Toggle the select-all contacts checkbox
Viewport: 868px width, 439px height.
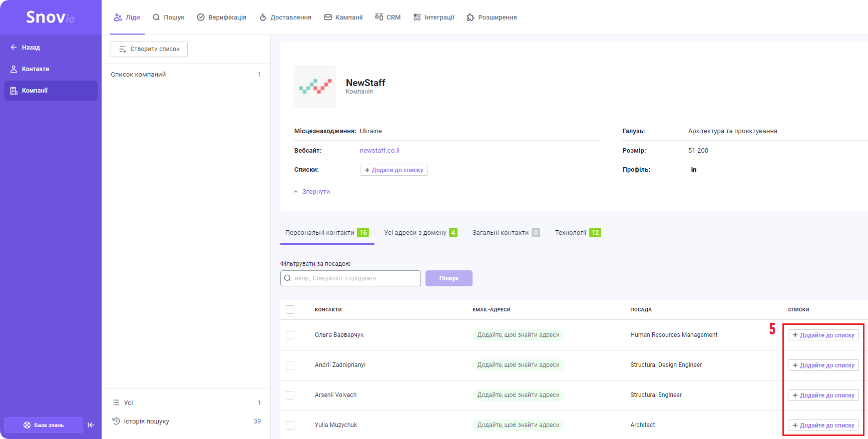(290, 310)
